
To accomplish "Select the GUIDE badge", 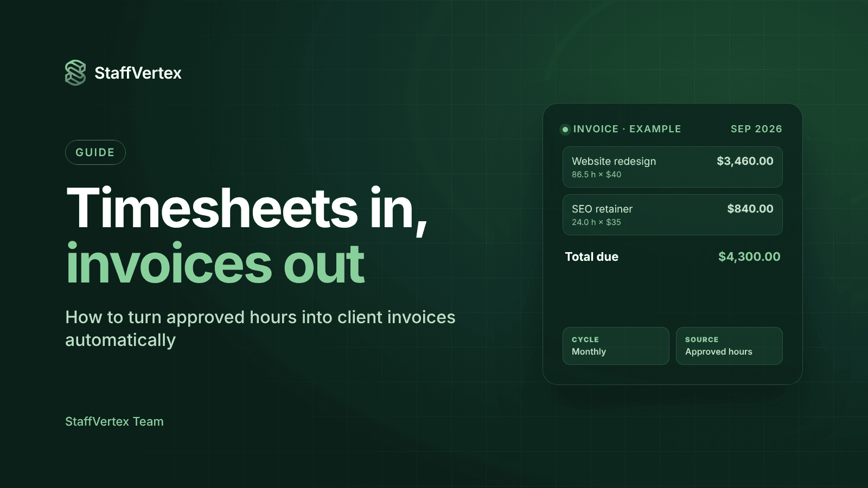I will [95, 152].
